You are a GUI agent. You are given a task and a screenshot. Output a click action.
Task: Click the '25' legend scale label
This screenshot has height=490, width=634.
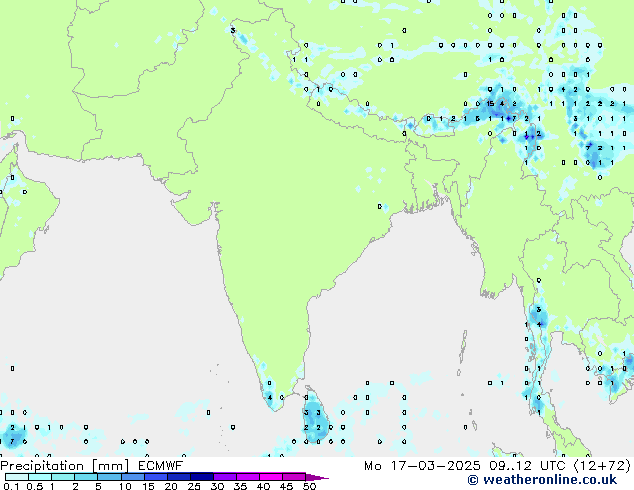click(194, 486)
